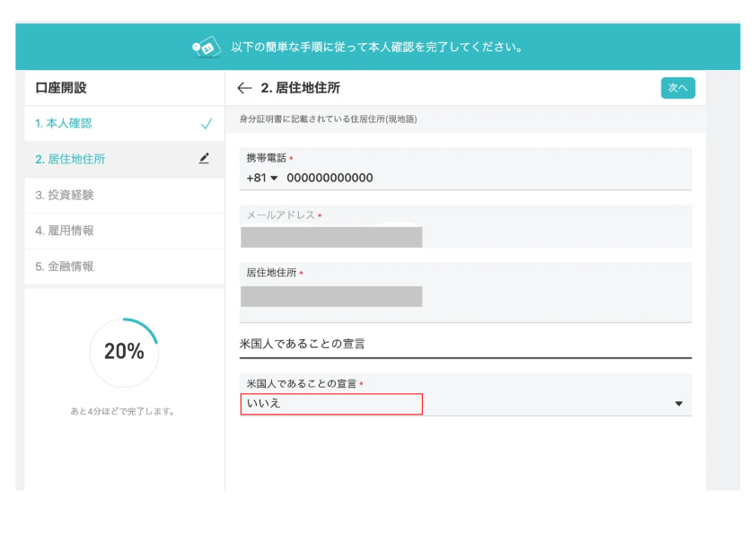This screenshot has height=534, width=756.
Task: Jump to step 5. 金融情報
Action: click(65, 267)
